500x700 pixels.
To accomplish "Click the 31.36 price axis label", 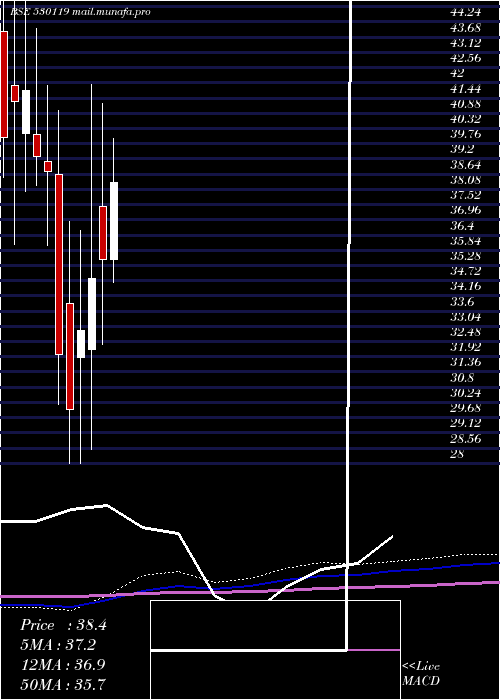I will coord(466,362).
